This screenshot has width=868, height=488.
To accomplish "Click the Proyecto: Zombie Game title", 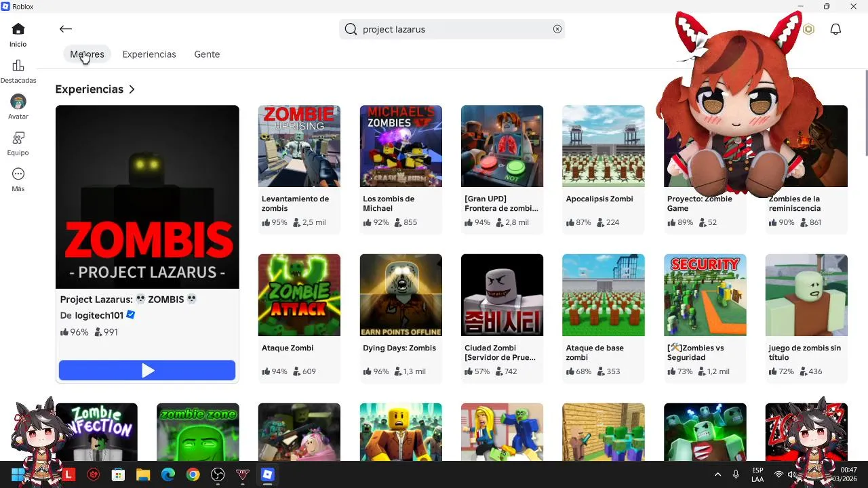I will point(700,203).
